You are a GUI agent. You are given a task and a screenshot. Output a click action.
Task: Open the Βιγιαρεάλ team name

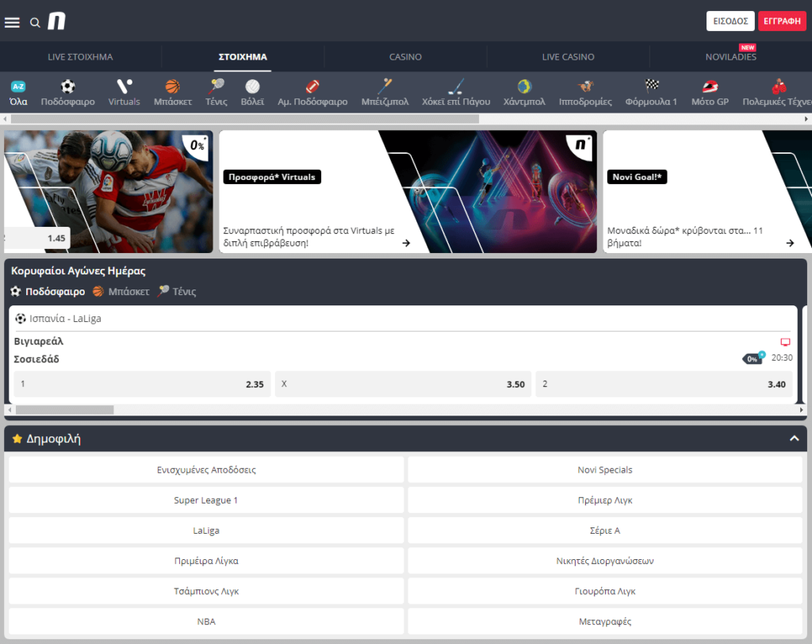[x=38, y=341]
